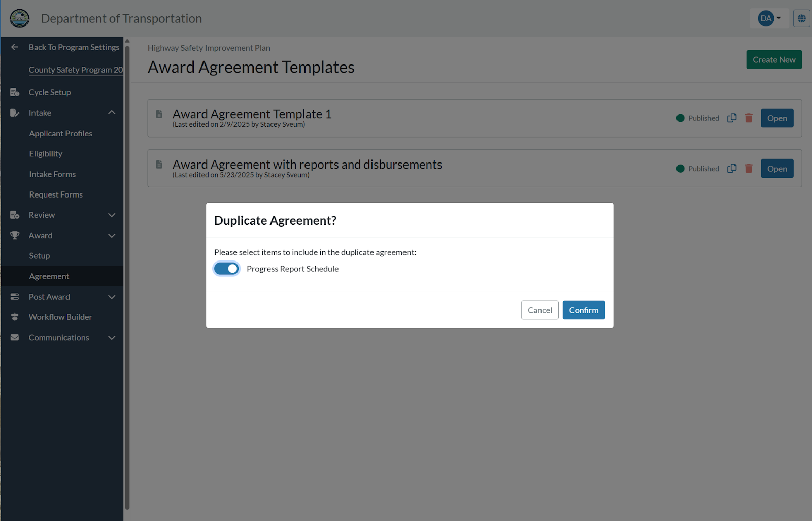Click the trash icon for Award Agreement Template 1
Viewport: 812px width, 521px height.
point(749,118)
